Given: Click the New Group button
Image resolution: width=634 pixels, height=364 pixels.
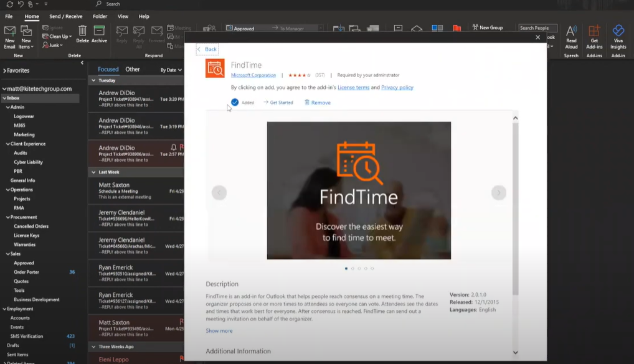Looking at the screenshot, I should tap(488, 27).
